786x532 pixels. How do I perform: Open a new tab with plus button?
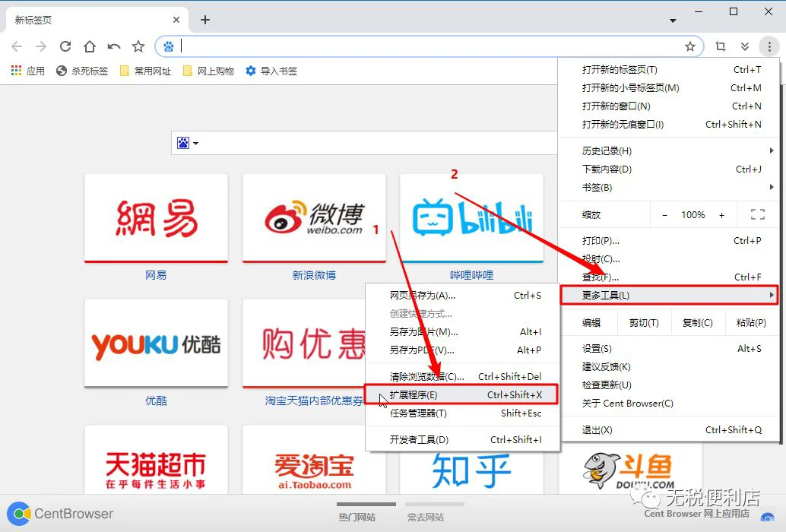[x=205, y=20]
